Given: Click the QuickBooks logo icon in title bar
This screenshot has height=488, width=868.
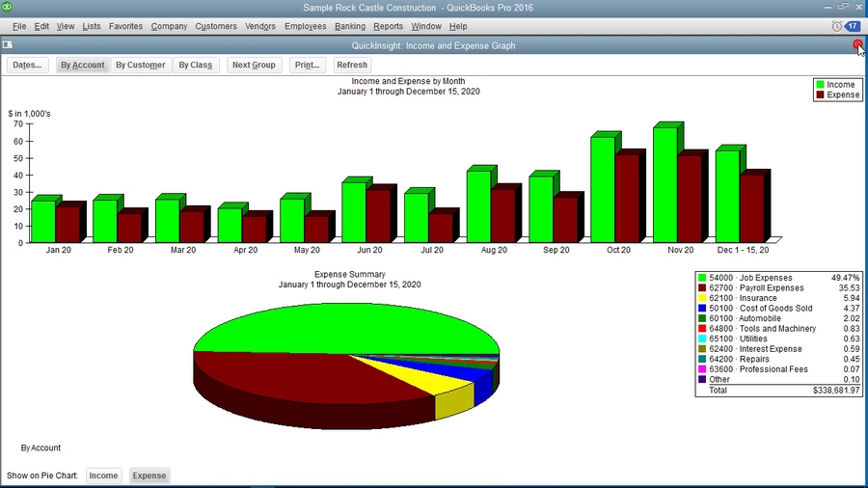Looking at the screenshot, I should click(8, 7).
